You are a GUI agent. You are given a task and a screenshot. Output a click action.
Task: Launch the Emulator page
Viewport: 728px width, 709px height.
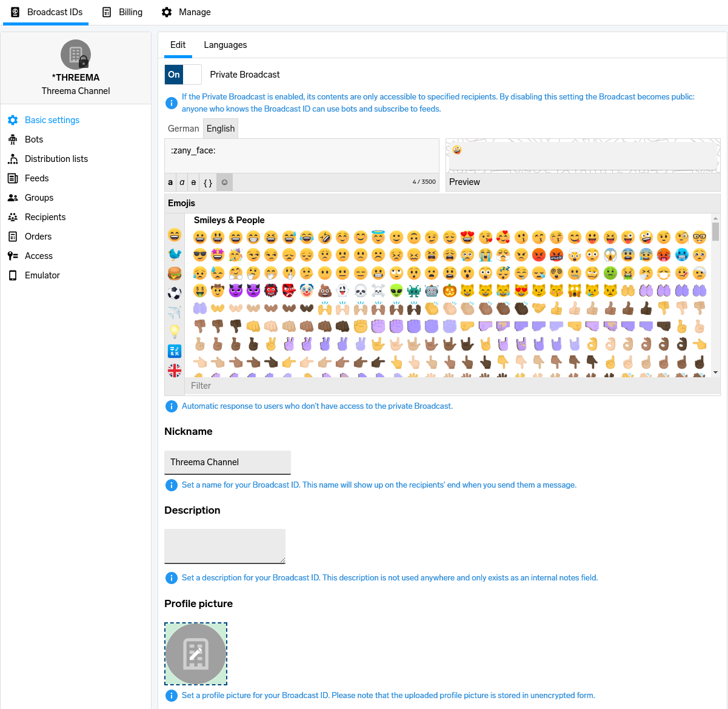click(42, 275)
